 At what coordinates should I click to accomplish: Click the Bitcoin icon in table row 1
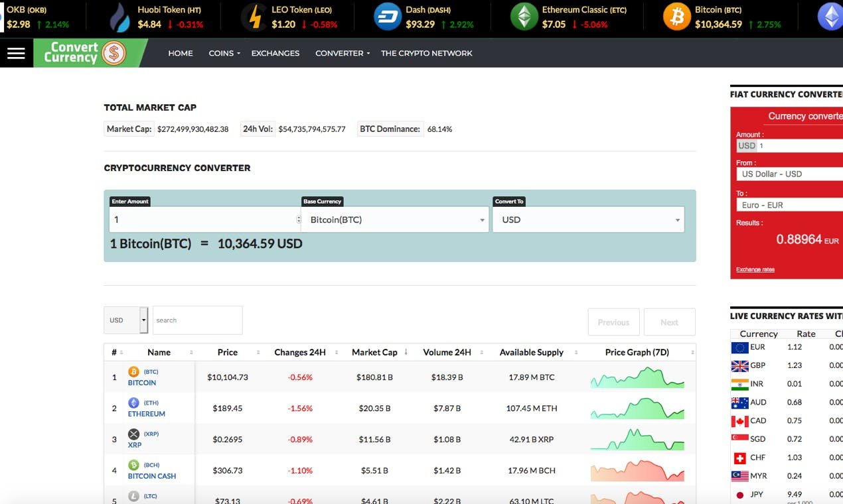133,372
